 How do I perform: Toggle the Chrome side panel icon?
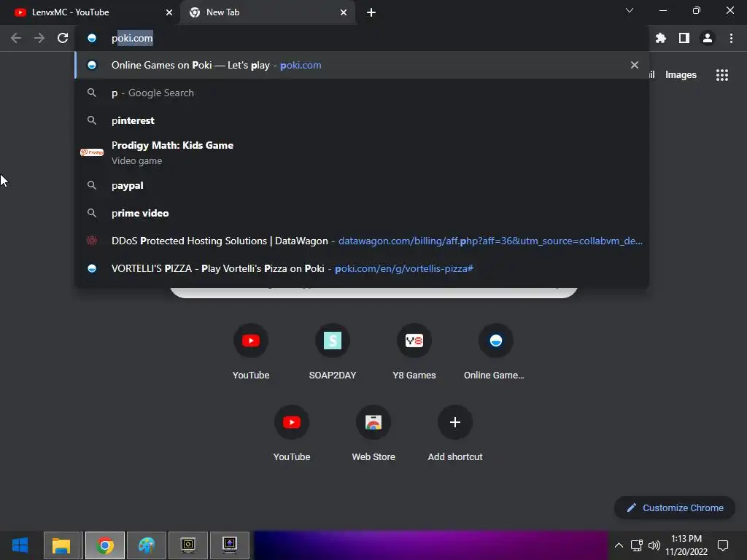click(684, 38)
